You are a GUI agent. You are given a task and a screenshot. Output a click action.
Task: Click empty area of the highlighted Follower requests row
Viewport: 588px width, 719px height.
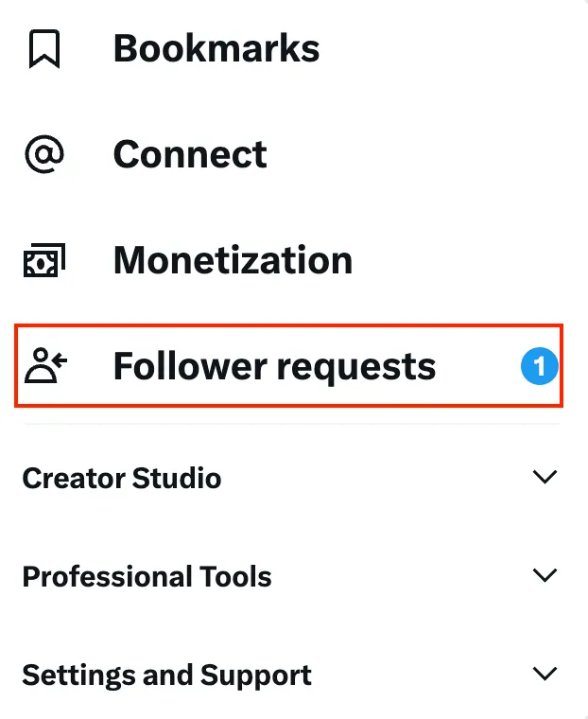477,366
